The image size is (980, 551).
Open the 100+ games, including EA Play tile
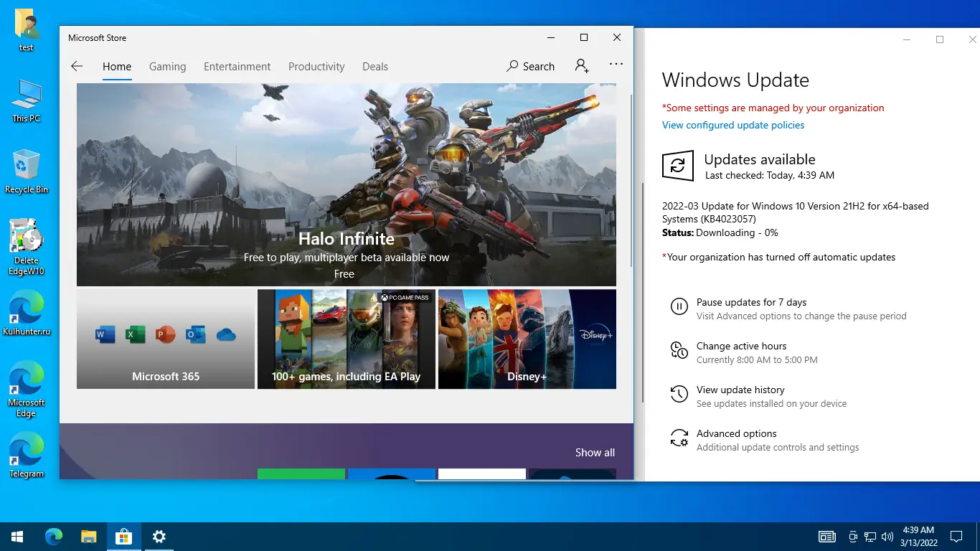(x=347, y=339)
